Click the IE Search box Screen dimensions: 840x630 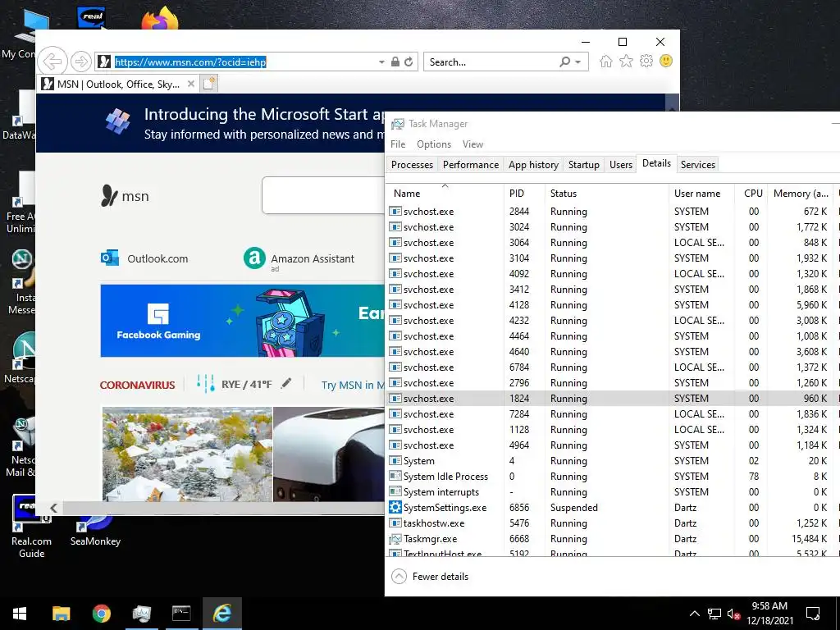point(492,62)
